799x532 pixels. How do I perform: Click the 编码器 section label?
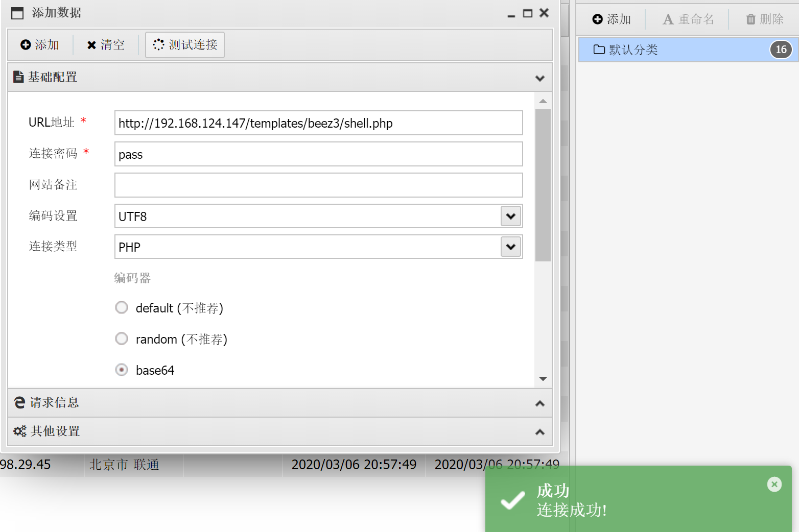pyautogui.click(x=132, y=278)
